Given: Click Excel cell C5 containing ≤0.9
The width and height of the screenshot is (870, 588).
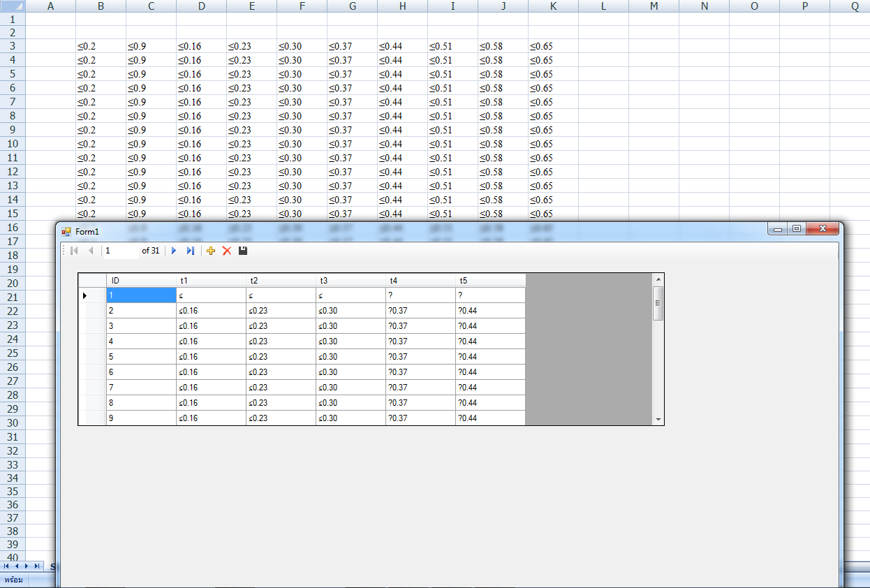Looking at the screenshot, I should [x=152, y=74].
